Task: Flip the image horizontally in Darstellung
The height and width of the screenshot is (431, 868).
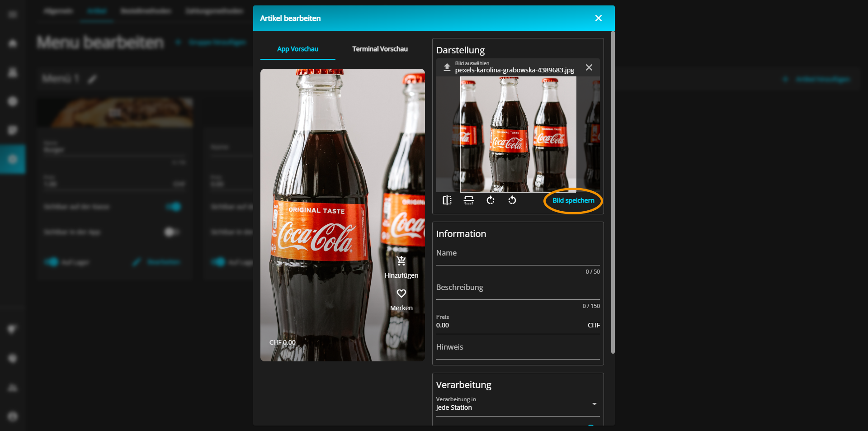Action: pos(447,200)
